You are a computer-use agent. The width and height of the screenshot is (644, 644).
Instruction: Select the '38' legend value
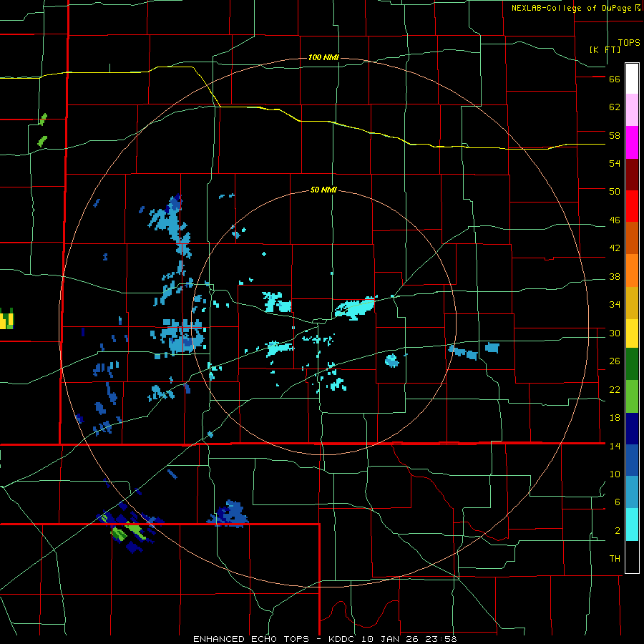615,276
